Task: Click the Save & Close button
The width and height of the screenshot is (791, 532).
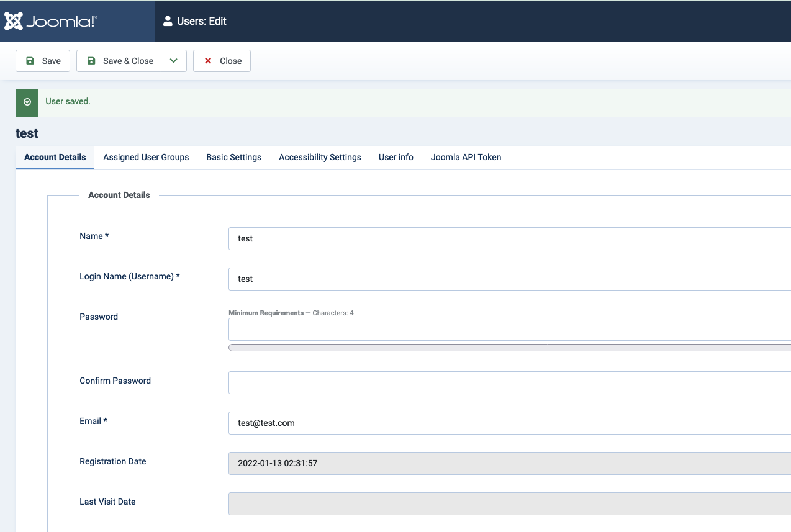Action: click(x=119, y=61)
